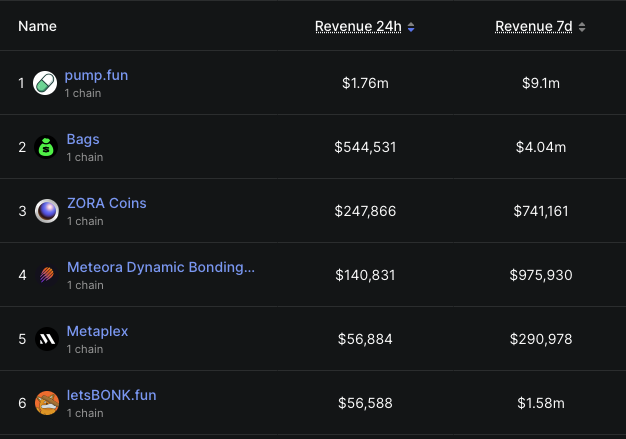Click rank number 5 beside Metaplex
This screenshot has width=626, height=439.
22,339
